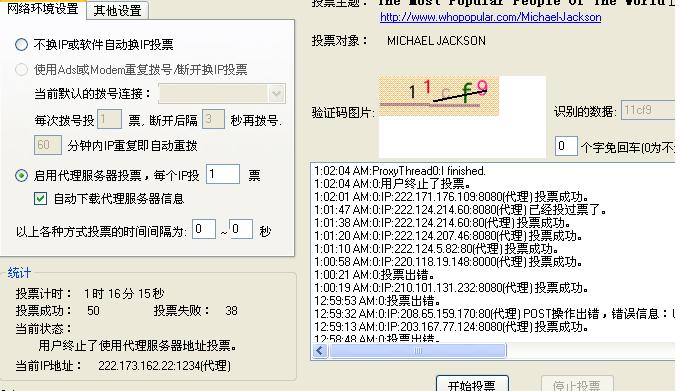Click the 每个IP投 votes input field

point(223,175)
